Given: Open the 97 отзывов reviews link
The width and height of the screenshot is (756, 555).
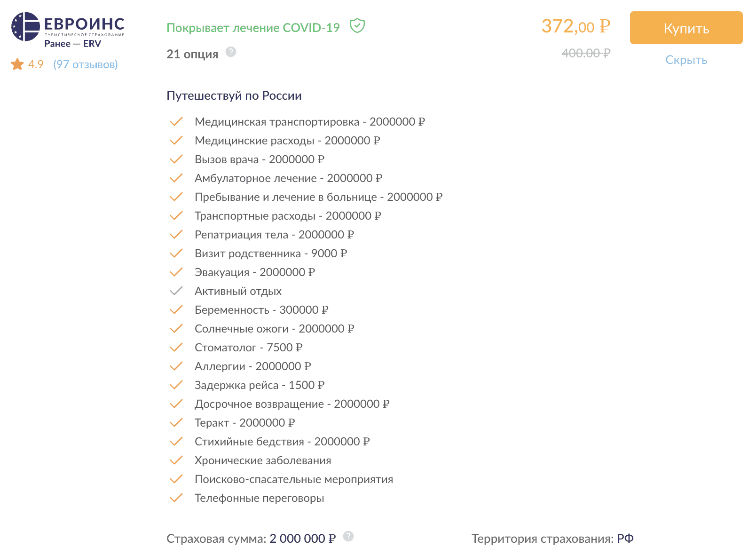Looking at the screenshot, I should (x=86, y=64).
